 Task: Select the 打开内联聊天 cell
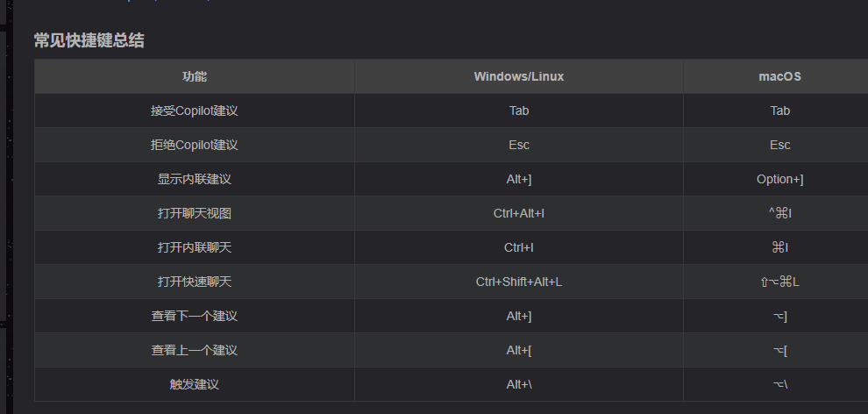point(195,247)
